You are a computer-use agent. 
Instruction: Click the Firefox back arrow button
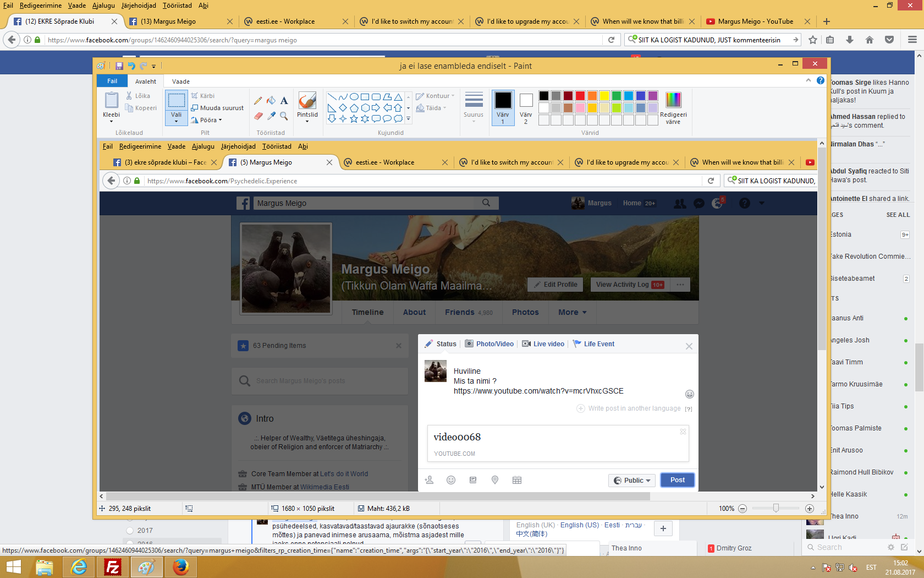12,40
